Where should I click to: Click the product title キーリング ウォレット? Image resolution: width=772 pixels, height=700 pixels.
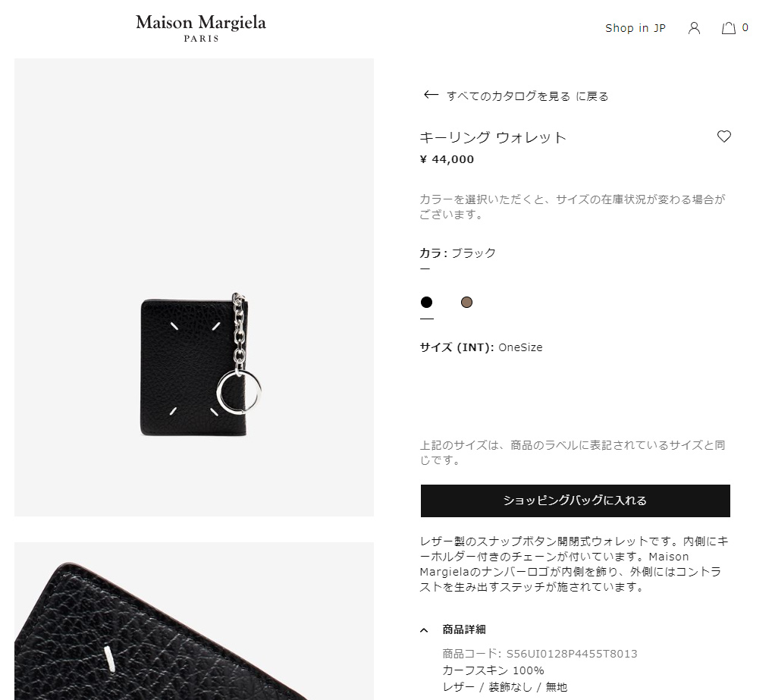pos(493,137)
